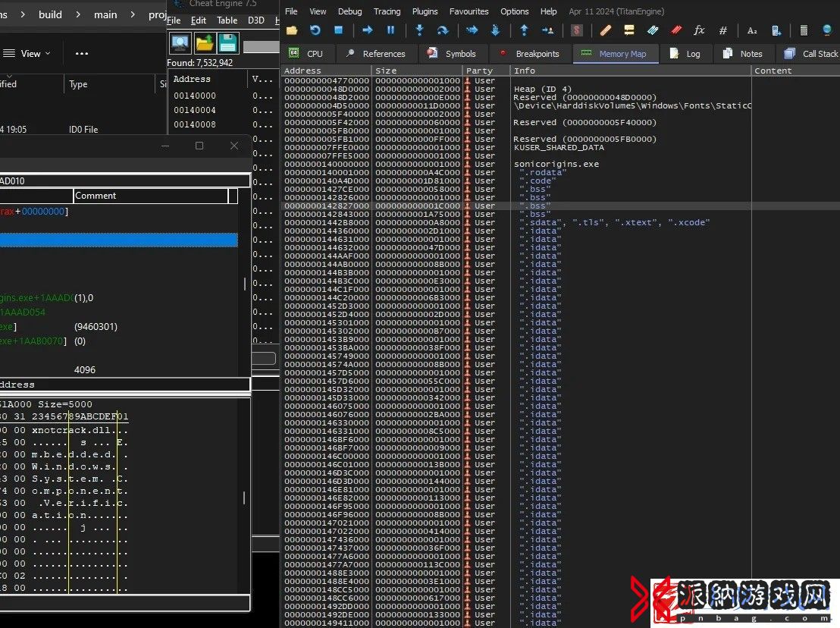Viewport: 840px width, 628px height.
Task: Click the Step Into icon in x64dbg toolbar
Action: 419,30
